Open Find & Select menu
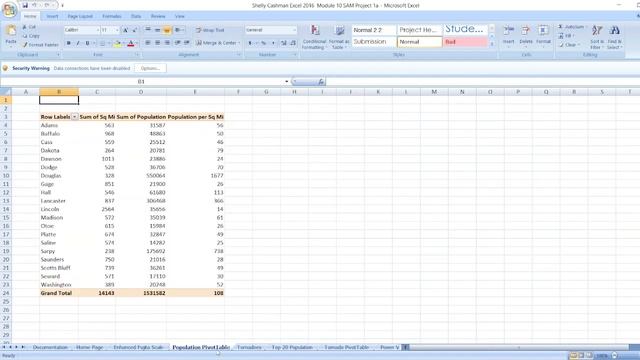This screenshot has height=360, width=640. (614, 37)
